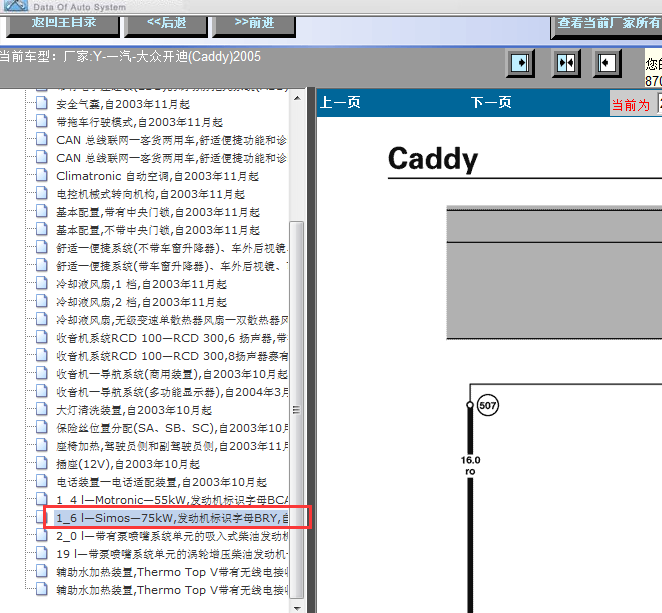Click document icon beside 安全气囊 entry

click(41, 103)
